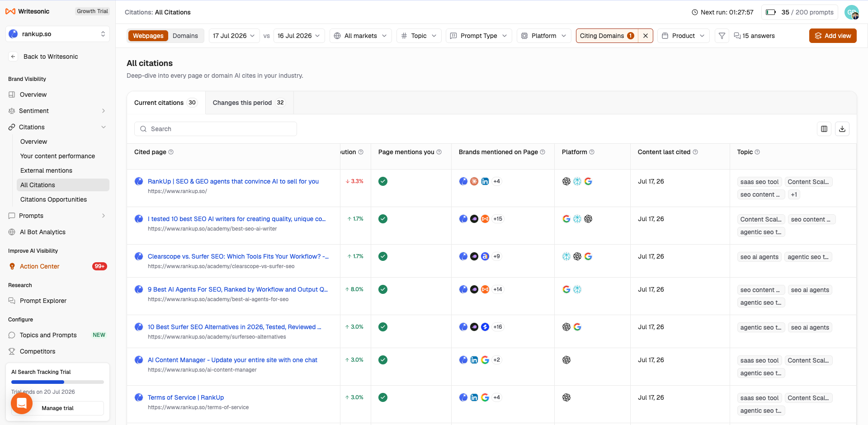Image resolution: width=868 pixels, height=425 pixels.
Task: Open the 17 Jul 2026 date dropdown
Action: (234, 36)
